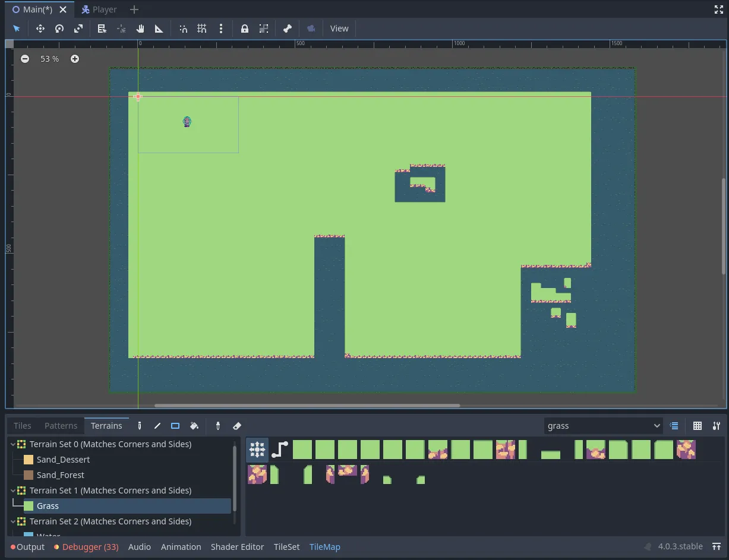Open the grass layer dropdown
This screenshot has height=560, width=729.
click(603, 426)
